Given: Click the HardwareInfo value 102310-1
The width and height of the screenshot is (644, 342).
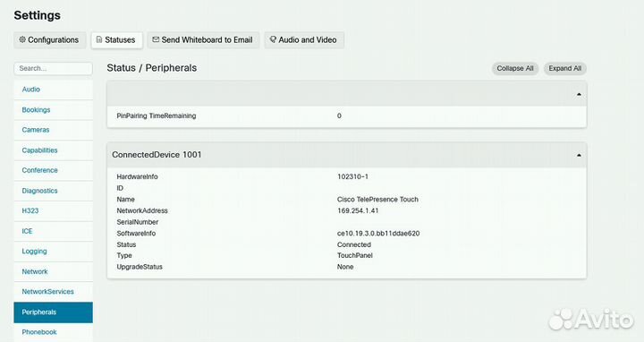Looking at the screenshot, I should [352, 176].
